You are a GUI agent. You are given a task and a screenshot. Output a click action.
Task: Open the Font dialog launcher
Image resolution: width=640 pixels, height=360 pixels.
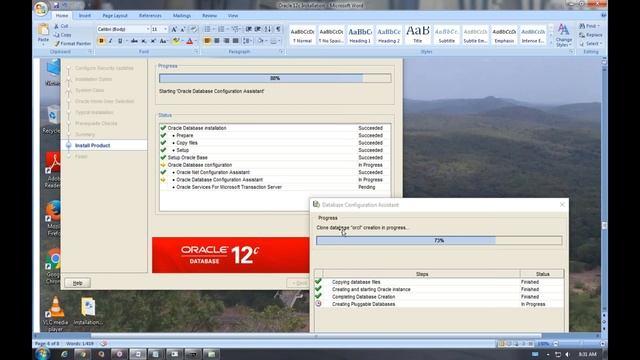point(196,52)
